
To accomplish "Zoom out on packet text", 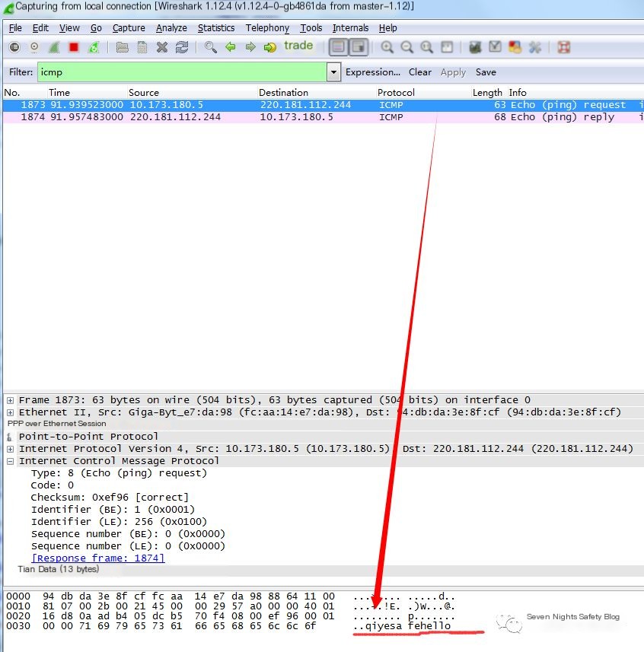I will 406,47.
